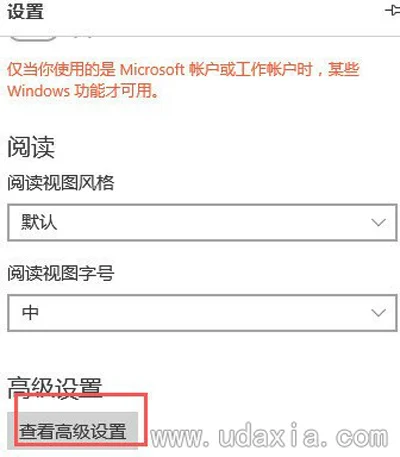Select the 默认 value text in the style box
The image size is (400, 457).
[x=39, y=222]
